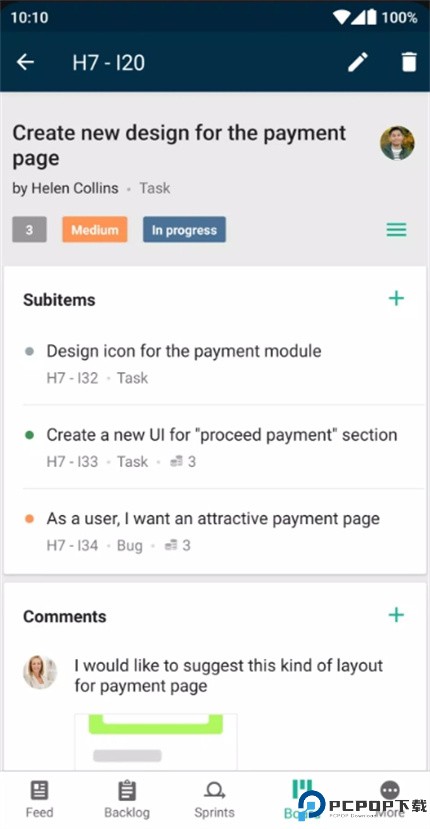Open the More menu icon

390,791
